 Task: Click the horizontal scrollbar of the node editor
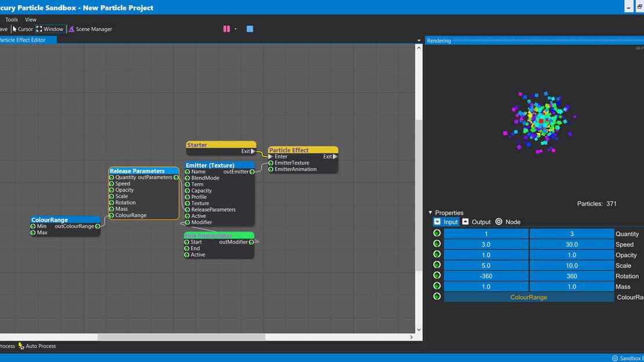181,337
